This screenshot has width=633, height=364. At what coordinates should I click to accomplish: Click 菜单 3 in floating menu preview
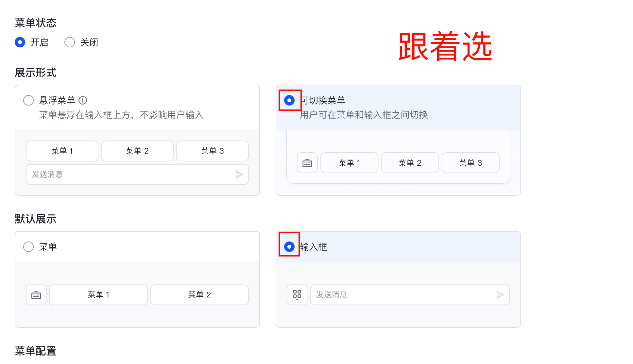[x=212, y=151]
